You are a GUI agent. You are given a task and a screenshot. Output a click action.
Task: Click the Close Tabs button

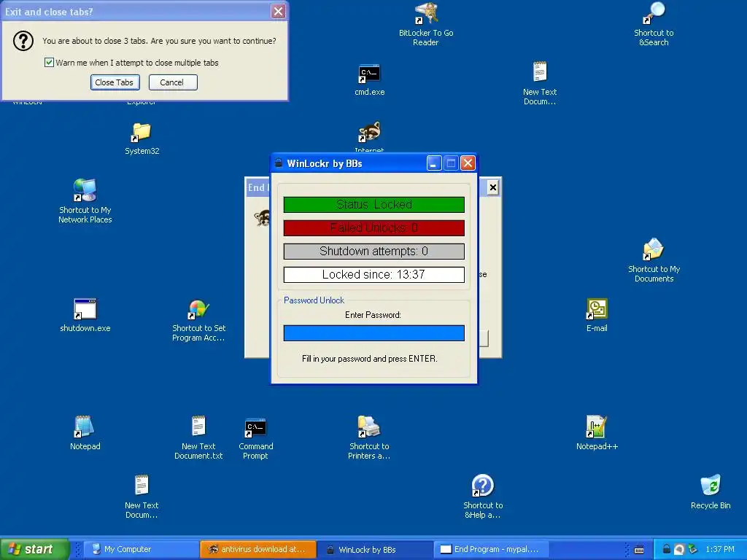coord(115,82)
